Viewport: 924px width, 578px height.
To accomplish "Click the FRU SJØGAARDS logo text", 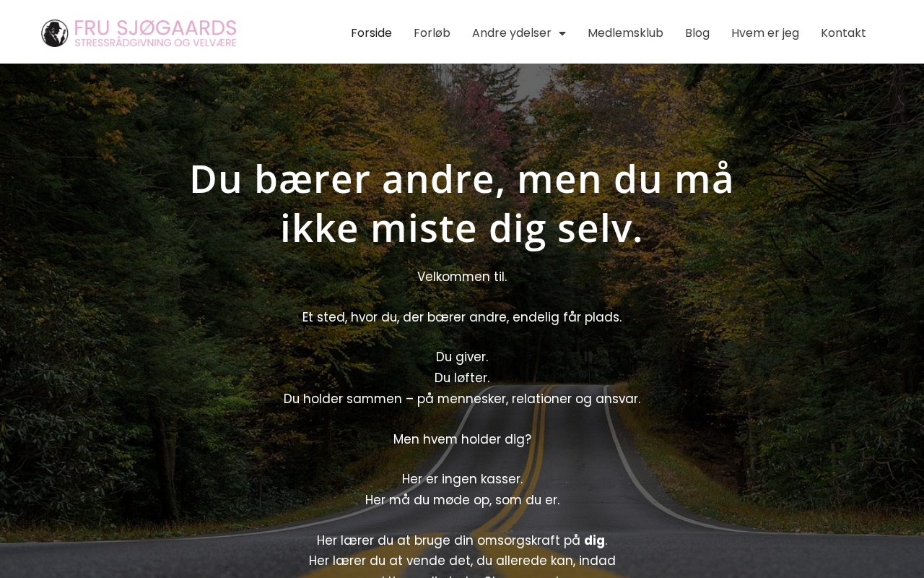I will 155,28.
